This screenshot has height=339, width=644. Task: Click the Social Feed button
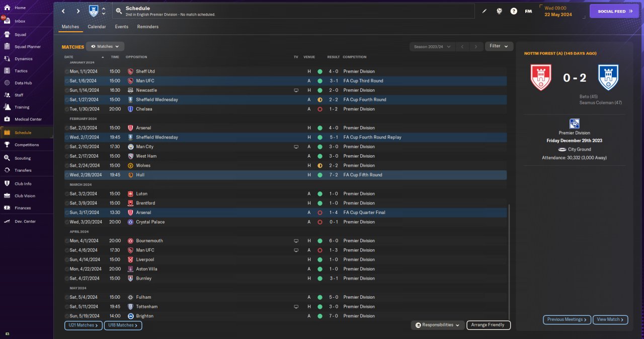click(x=614, y=11)
